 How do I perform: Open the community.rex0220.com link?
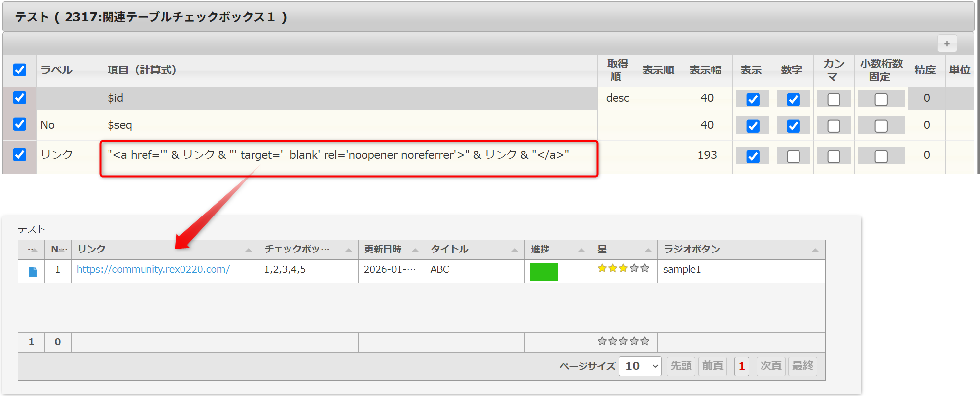tap(153, 270)
